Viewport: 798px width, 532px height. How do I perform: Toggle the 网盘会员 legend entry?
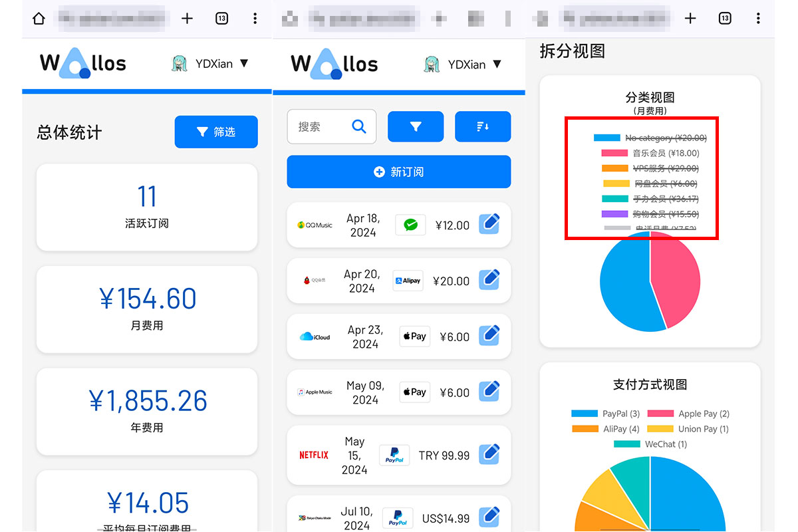point(650,184)
